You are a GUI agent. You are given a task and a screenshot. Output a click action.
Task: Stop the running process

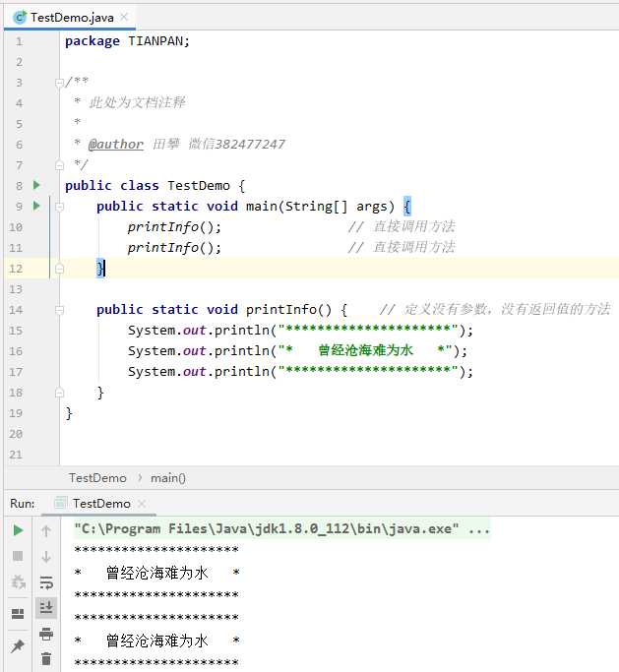(18, 556)
